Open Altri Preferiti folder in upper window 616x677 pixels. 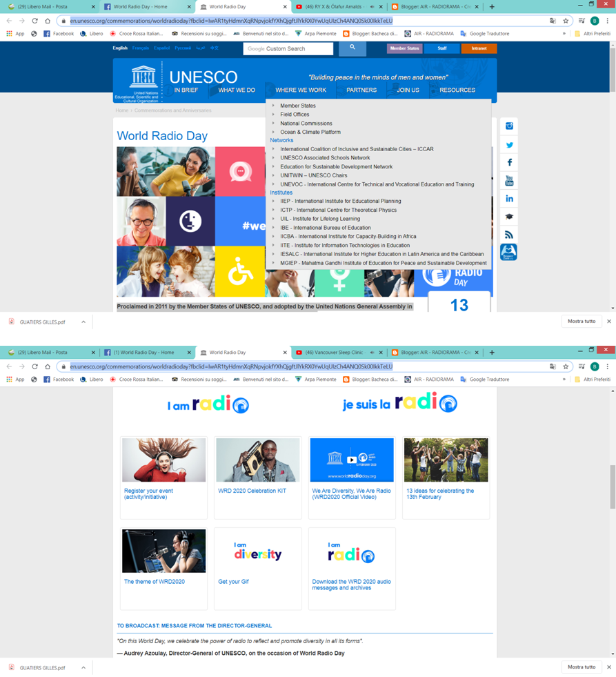coord(593,34)
